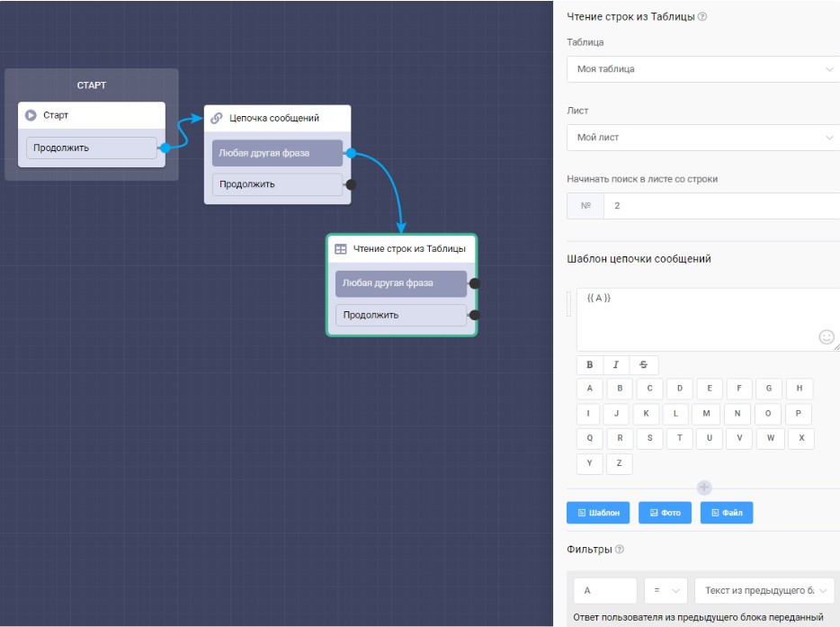
Task: Click the Start node play icon
Action: point(31,115)
